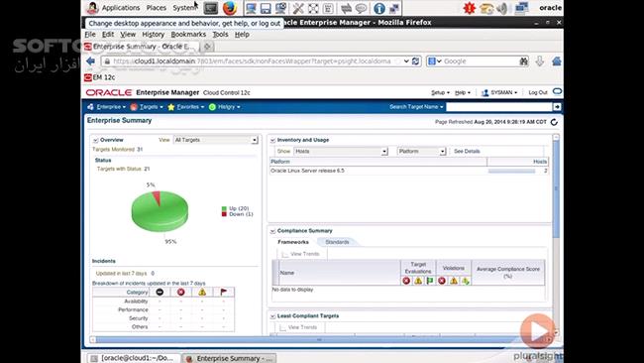Switch to the oracle@cloud1 terminal taskbar item
The image size is (644, 363).
pyautogui.click(x=134, y=358)
